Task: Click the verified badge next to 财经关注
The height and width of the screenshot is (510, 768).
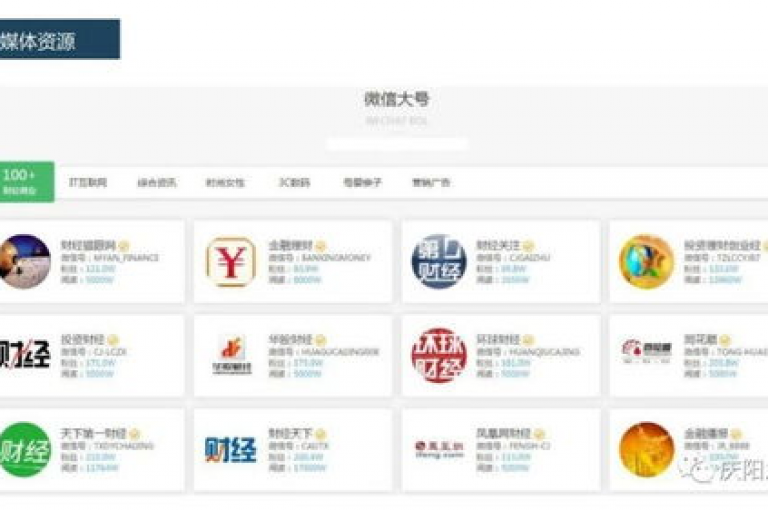Action: coord(528,246)
